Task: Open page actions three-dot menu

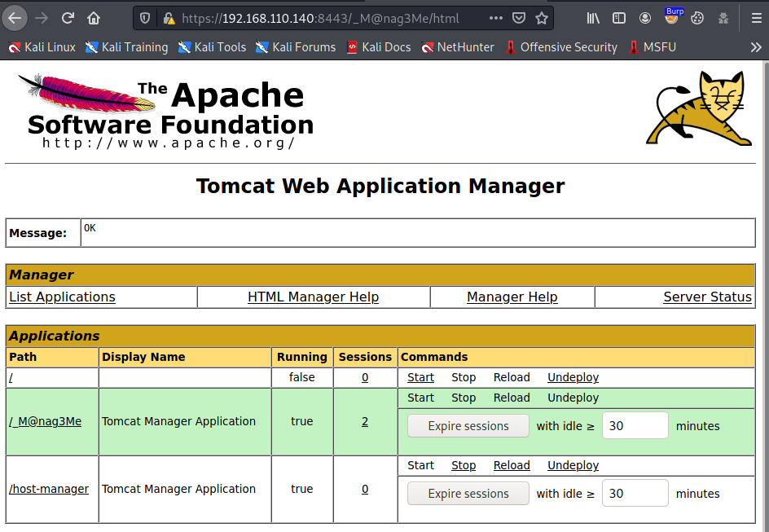Action: point(496,18)
